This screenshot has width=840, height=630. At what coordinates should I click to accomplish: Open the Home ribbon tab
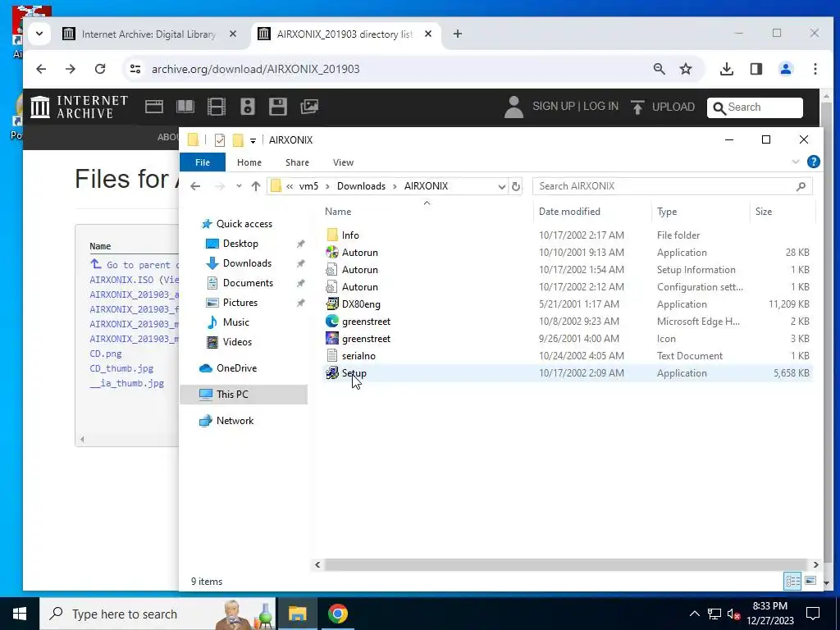[x=249, y=162]
